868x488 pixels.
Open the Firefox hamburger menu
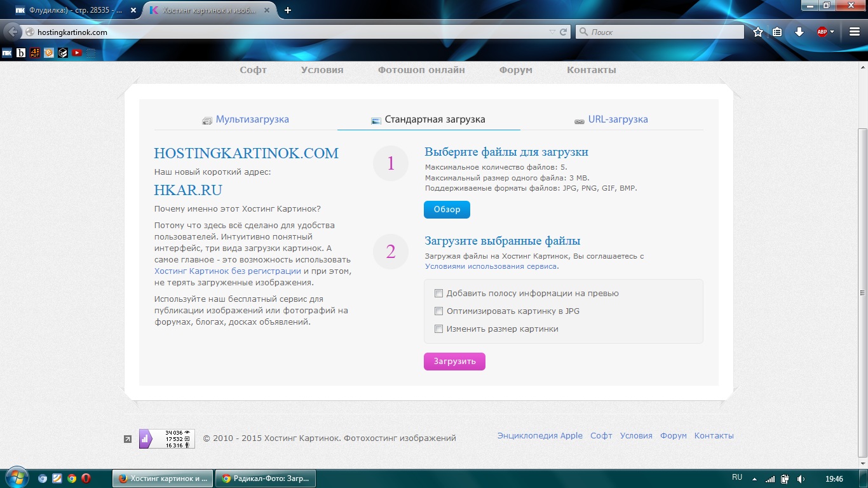coord(855,32)
